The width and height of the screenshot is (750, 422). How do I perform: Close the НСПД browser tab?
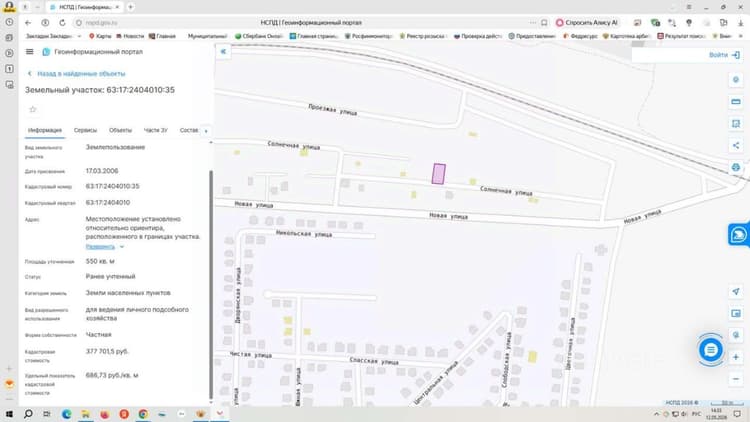pyautogui.click(x=117, y=7)
